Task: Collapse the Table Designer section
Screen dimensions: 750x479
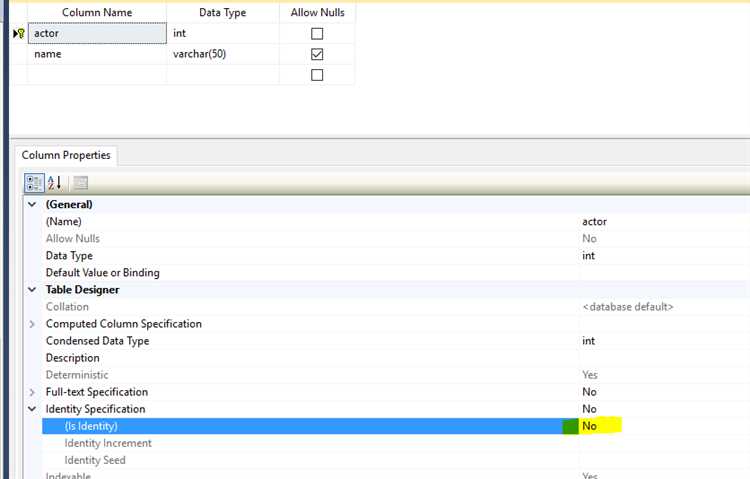Action: [32, 290]
